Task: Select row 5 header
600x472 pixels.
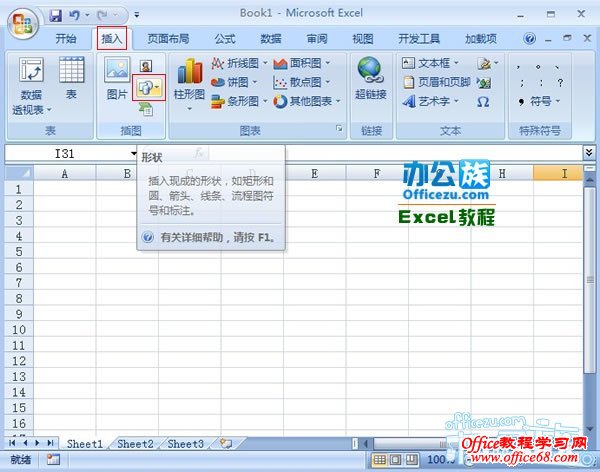Action: point(19,252)
